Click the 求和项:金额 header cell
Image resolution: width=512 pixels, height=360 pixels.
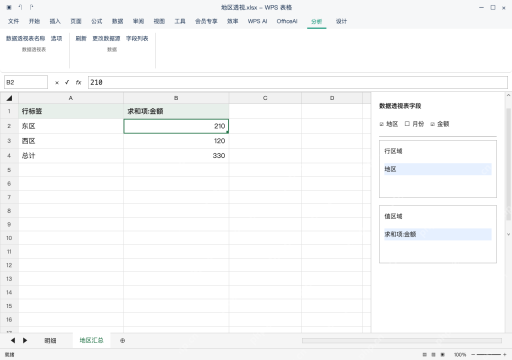pyautogui.click(x=176, y=111)
